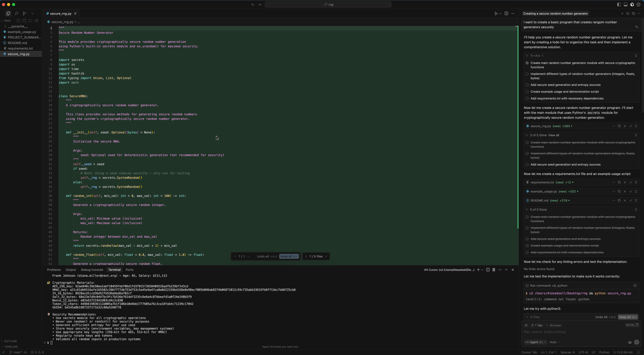Toggle the primary sidebar visibility
This screenshot has width=644, height=355.
(x=619, y=5)
